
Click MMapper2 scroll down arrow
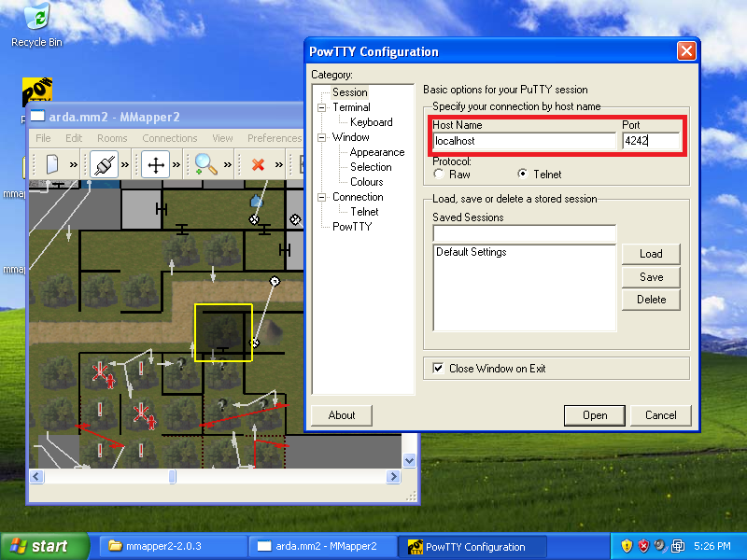409,460
